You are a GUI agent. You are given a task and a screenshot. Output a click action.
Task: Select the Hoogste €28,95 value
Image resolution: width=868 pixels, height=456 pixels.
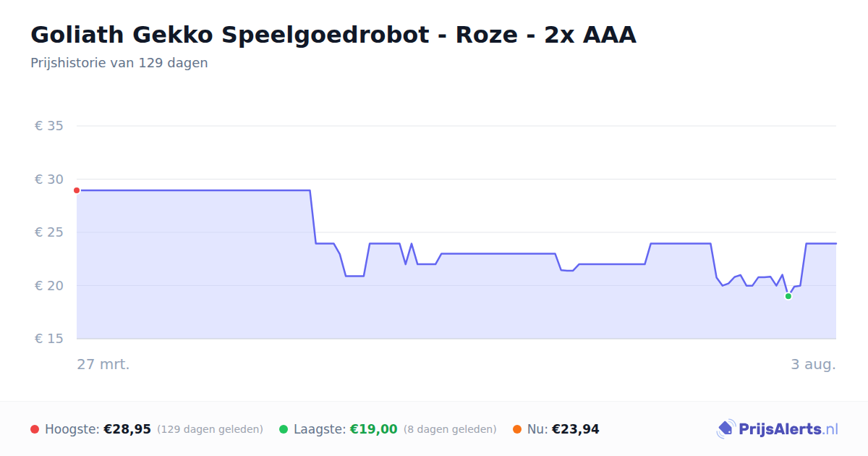[127, 429]
